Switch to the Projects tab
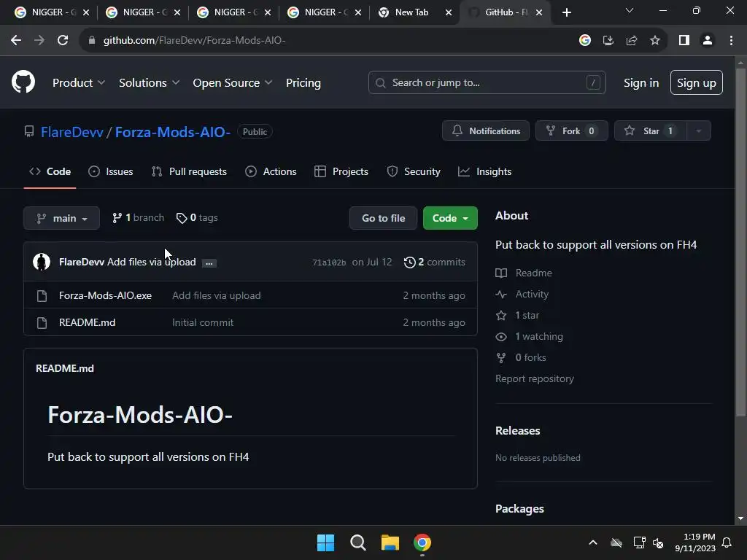The width and height of the screenshot is (747, 560). [x=341, y=171]
